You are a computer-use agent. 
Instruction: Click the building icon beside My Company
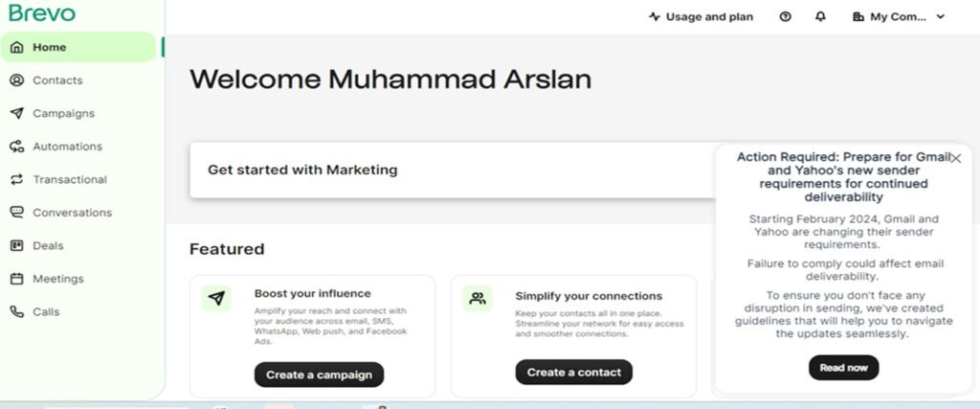coord(857,16)
